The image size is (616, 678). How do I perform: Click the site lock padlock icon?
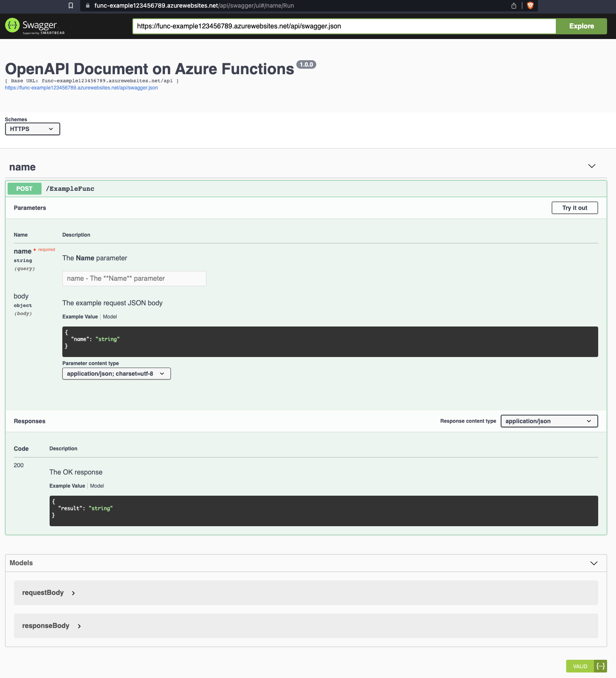88,6
